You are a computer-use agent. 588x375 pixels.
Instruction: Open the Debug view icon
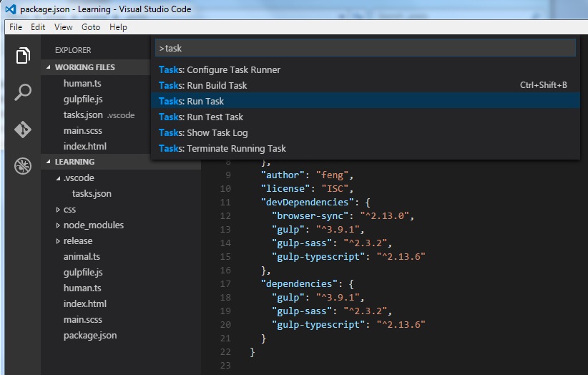[23, 166]
